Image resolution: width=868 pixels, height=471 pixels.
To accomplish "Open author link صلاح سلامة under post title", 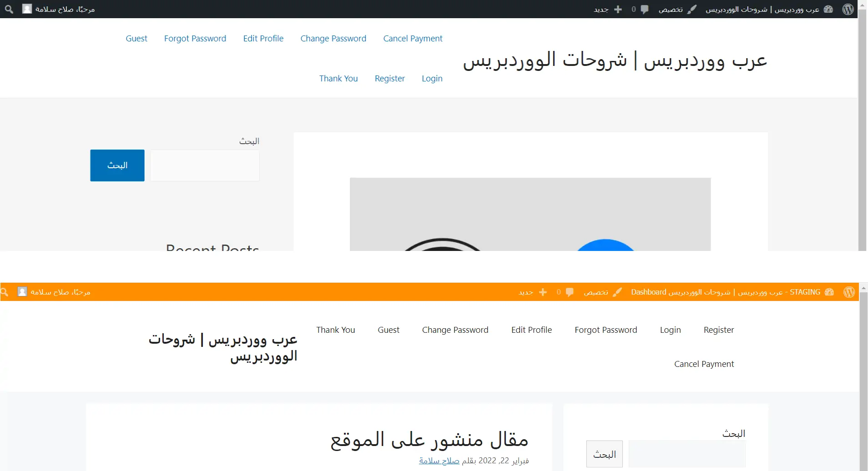I will point(439,461).
